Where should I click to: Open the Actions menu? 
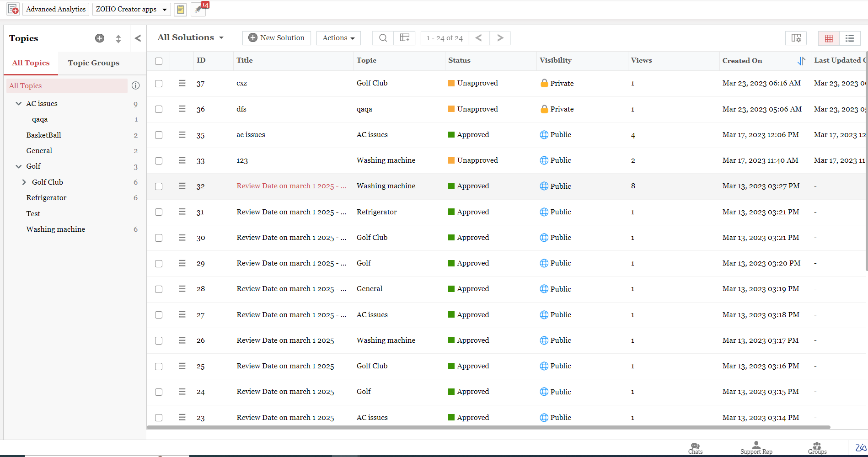pos(338,38)
